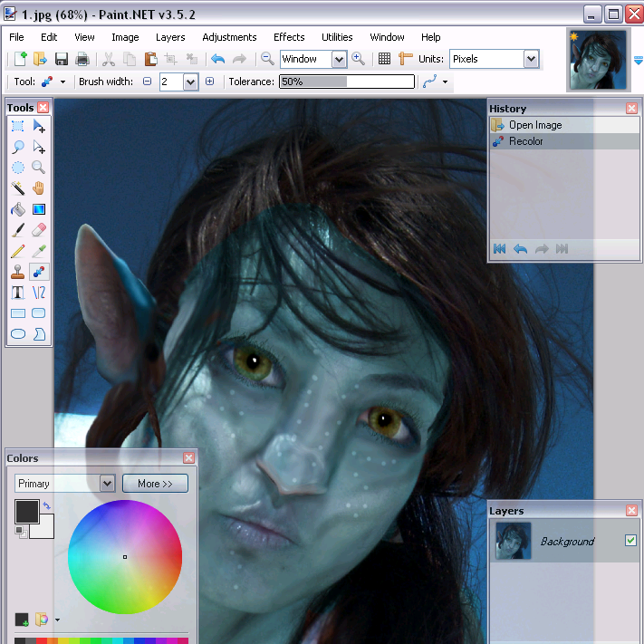The image size is (644, 644).
Task: Select the Rectangle shape tool
Action: tap(17, 313)
